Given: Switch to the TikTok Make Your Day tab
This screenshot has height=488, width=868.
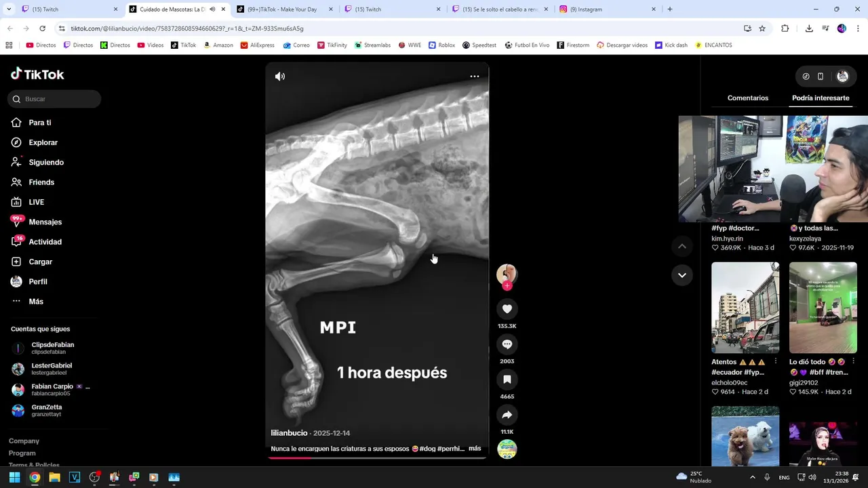Looking at the screenshot, I should [x=285, y=9].
